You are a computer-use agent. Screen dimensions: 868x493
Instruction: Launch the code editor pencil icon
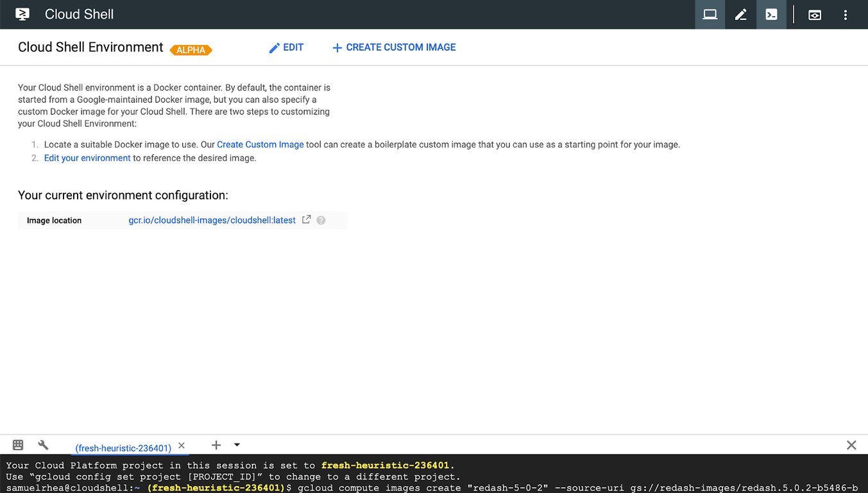(x=741, y=14)
